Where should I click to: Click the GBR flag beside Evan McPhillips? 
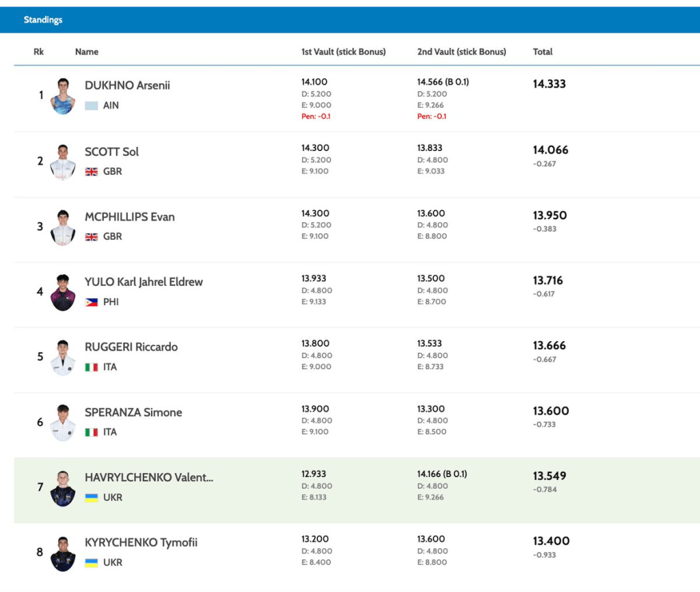click(x=91, y=237)
